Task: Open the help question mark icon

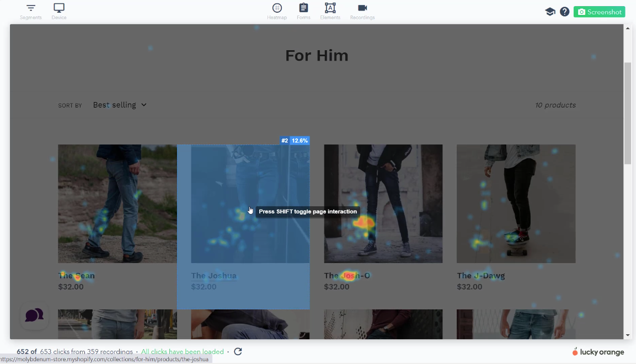Action: pos(565,12)
